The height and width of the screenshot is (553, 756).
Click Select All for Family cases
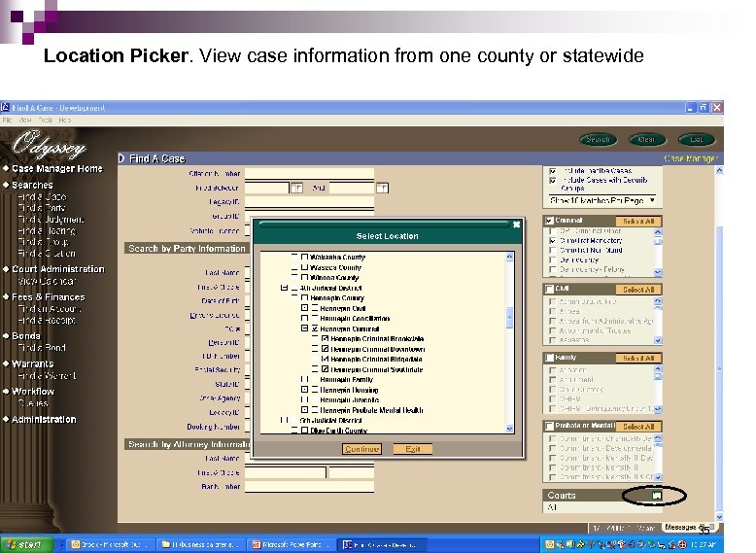pyautogui.click(x=638, y=359)
